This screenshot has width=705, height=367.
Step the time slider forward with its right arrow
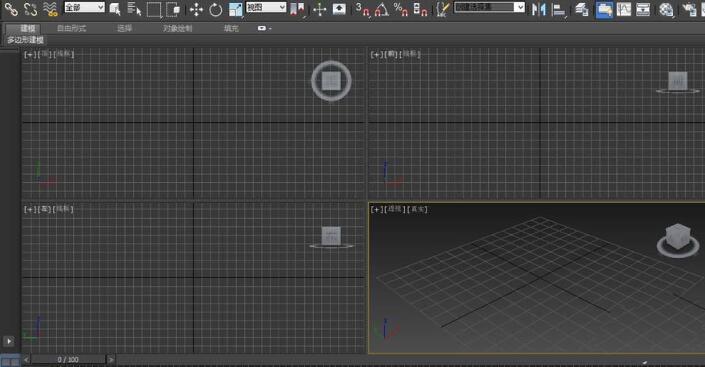point(111,359)
